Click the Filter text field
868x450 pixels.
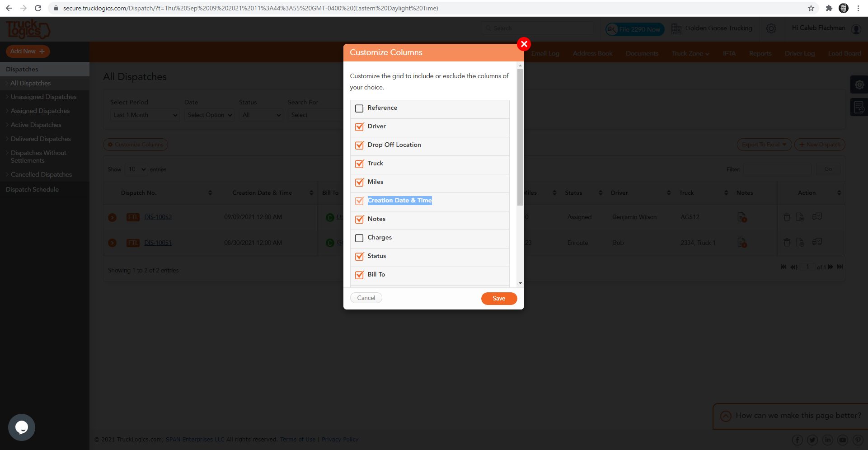(777, 169)
